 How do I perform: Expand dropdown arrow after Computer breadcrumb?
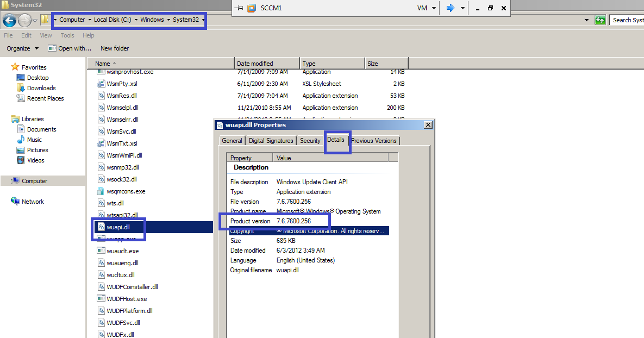click(90, 20)
